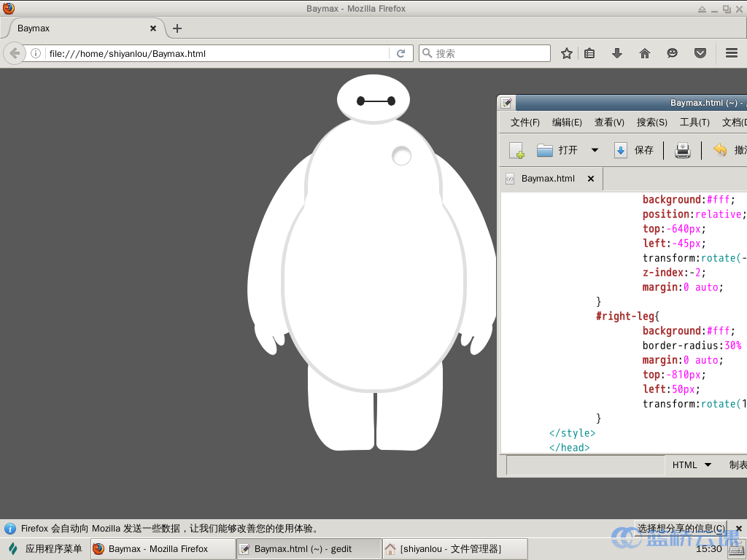
Task: Open the gedit 工具(T) menu
Action: point(694,122)
